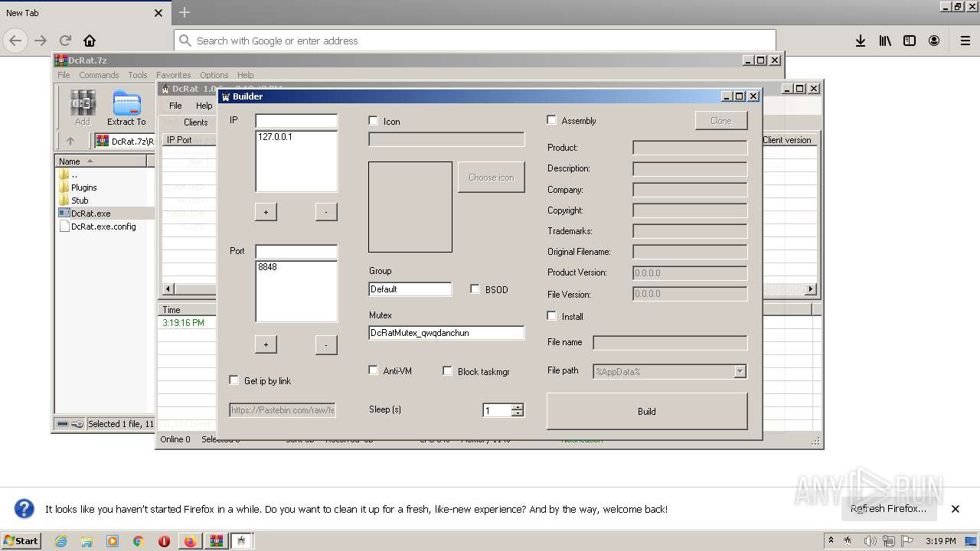Open the WinRAR Tools menu
Screen dimensions: 980x551
(138, 75)
